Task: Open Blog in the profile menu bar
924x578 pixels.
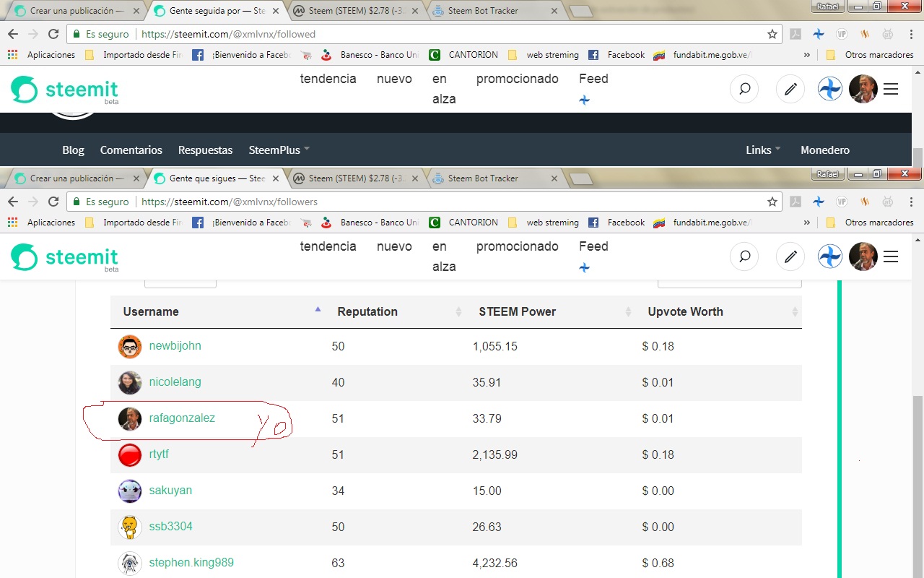Action: (73, 150)
